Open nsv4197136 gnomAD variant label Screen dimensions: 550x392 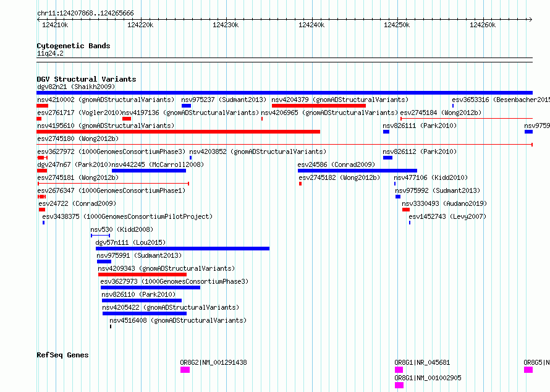(190, 113)
